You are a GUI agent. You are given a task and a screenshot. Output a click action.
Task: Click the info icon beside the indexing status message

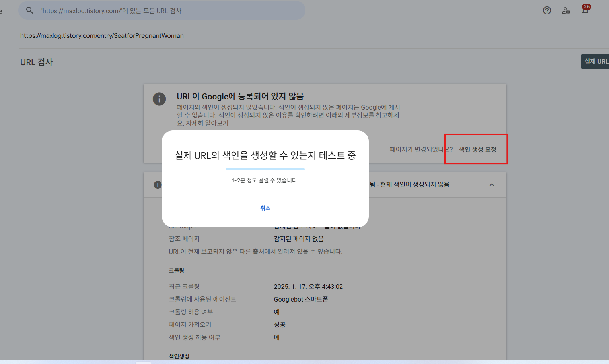(x=159, y=99)
